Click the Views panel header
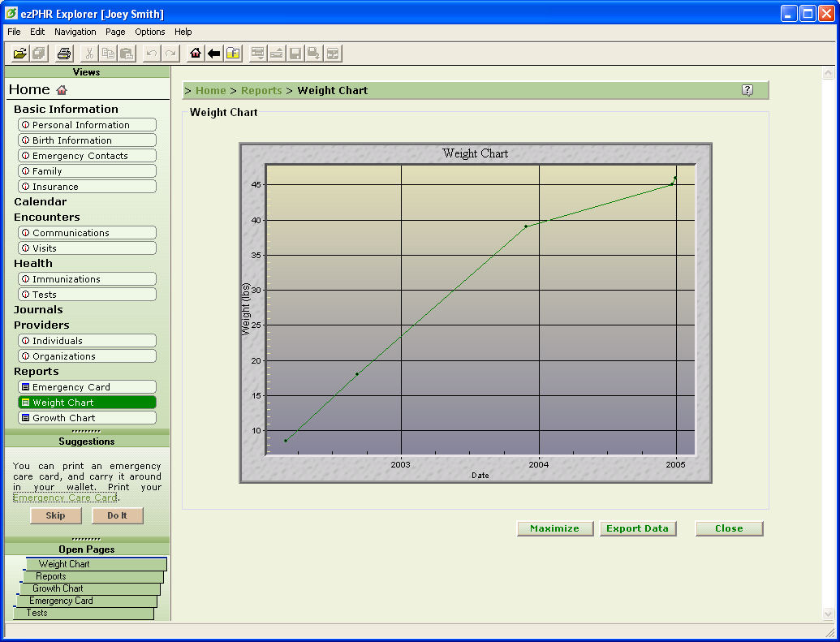The width and height of the screenshot is (840, 642). click(x=87, y=71)
